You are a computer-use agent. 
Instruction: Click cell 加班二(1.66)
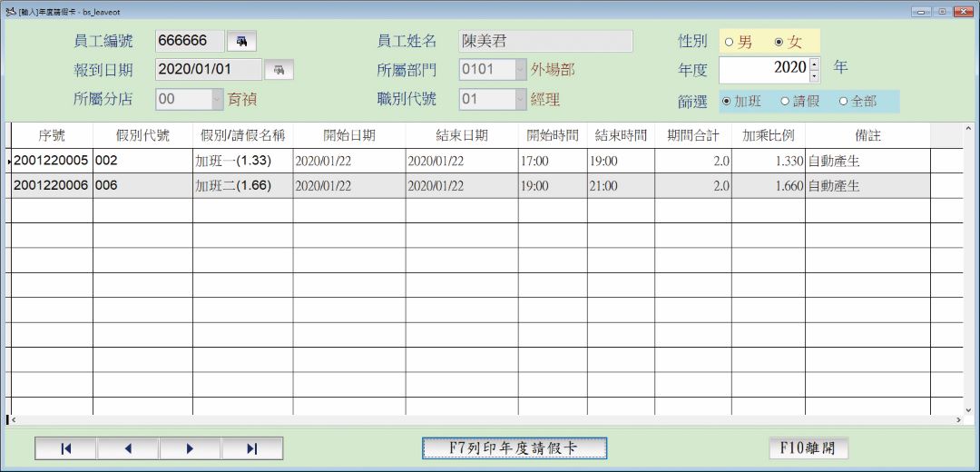[242, 186]
